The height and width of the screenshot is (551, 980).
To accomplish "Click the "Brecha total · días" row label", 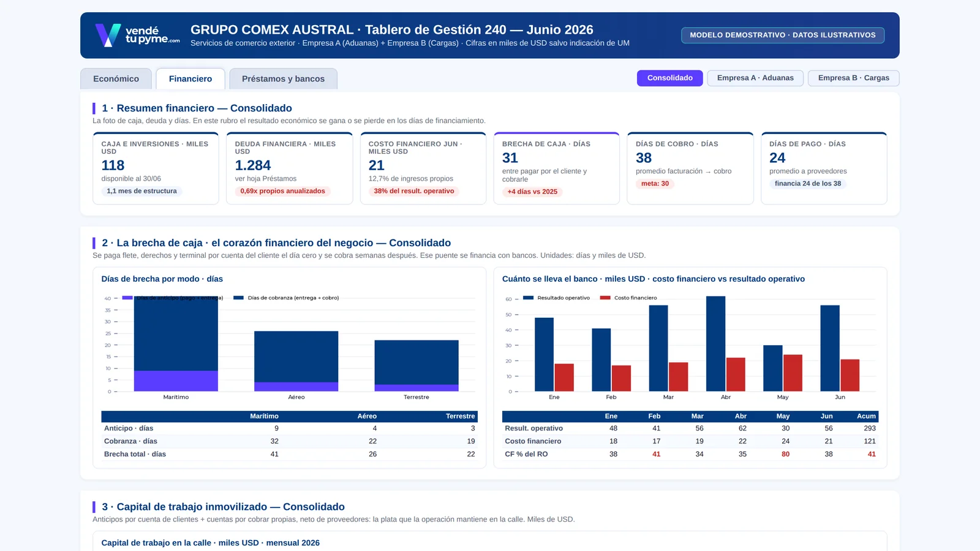I will pyautogui.click(x=135, y=454).
